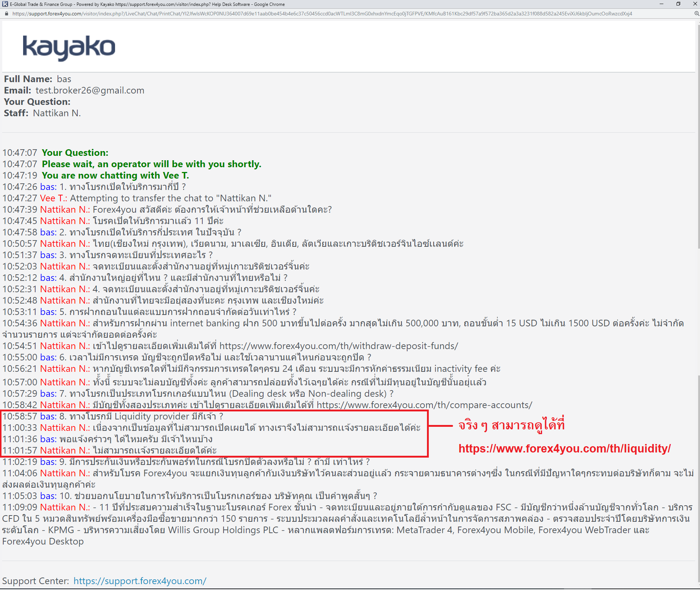Click the 'Staff:' label
The width and height of the screenshot is (700, 594).
(x=16, y=113)
